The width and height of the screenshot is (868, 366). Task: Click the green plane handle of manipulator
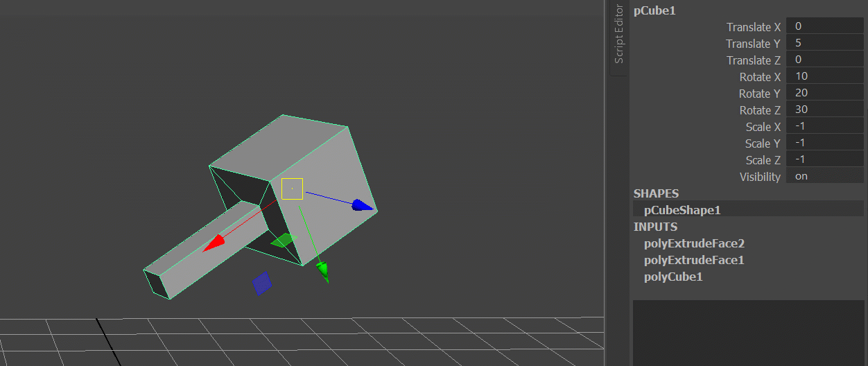283,241
